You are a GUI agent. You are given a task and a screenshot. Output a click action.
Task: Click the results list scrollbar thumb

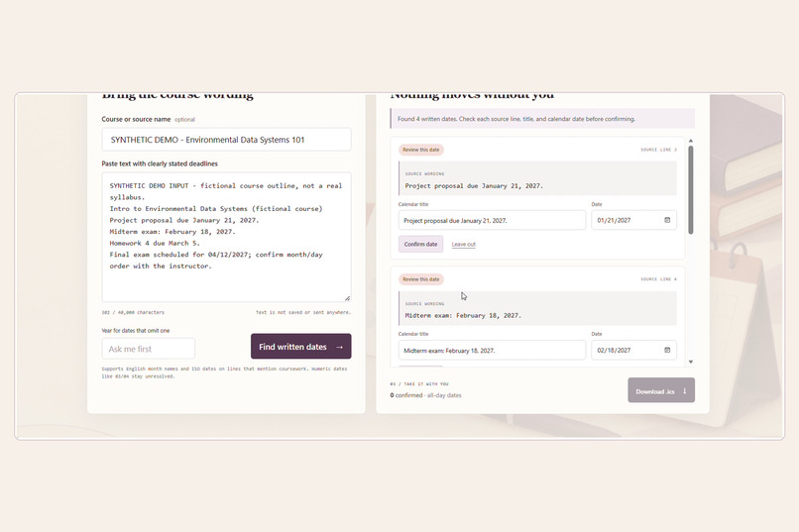691,189
